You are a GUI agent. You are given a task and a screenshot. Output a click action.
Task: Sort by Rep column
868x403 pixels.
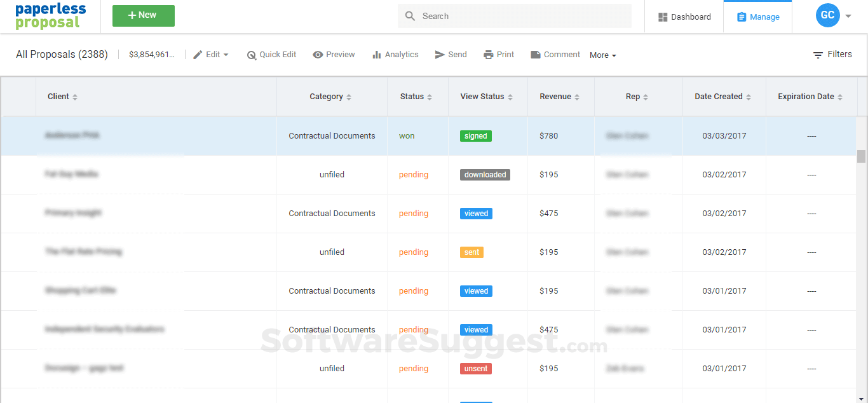pyautogui.click(x=637, y=97)
